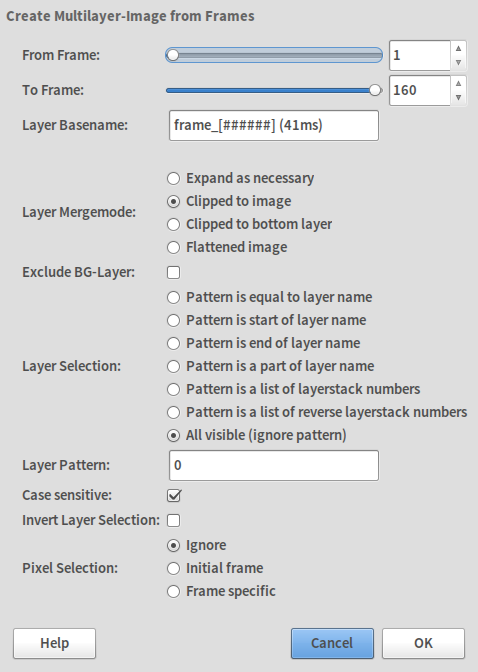Confirm with the OK button
Image resolution: width=478 pixels, height=672 pixels.
424,643
